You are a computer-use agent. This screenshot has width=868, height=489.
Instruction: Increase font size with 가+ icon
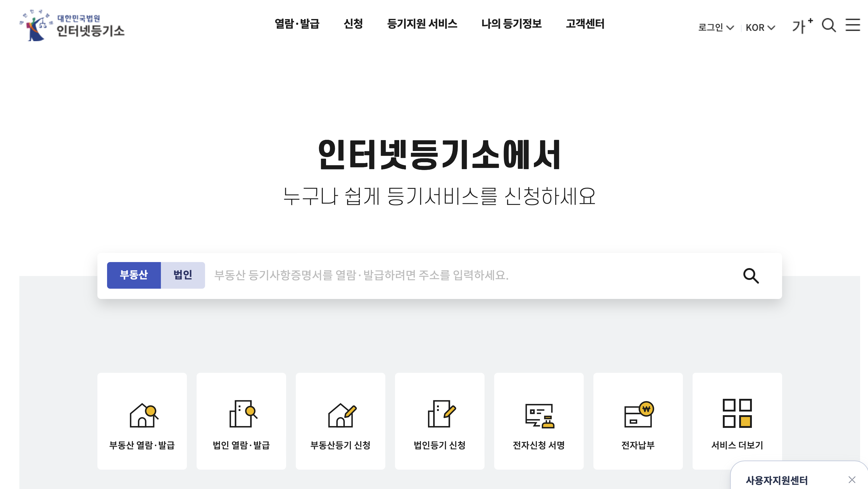[x=802, y=26]
